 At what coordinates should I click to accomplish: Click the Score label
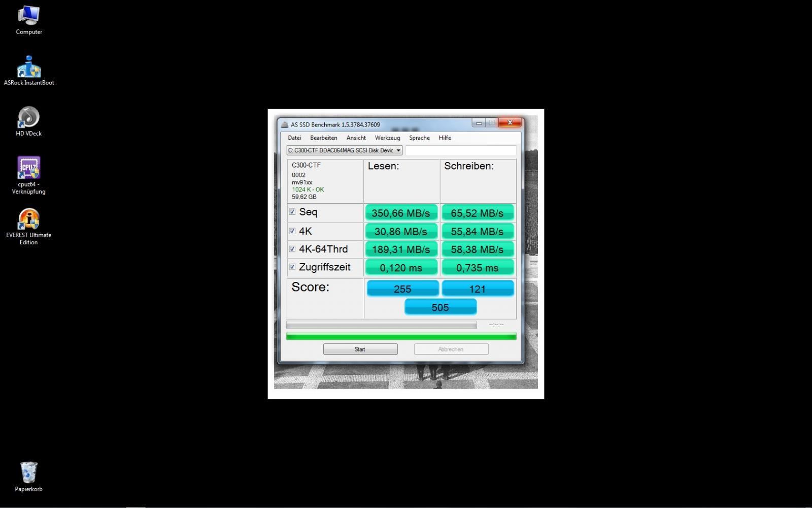(310, 287)
